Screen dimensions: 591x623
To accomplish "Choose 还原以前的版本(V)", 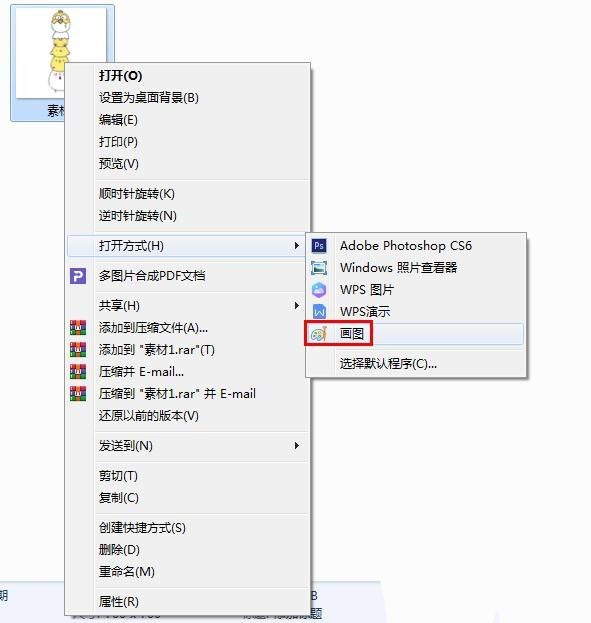I will pos(187,416).
